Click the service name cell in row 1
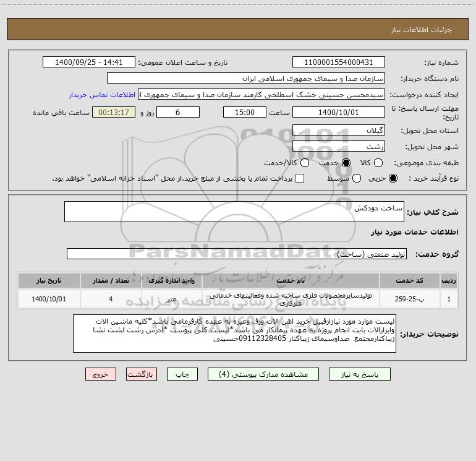Image resolution: width=476 pixels, height=461 pixels. [x=291, y=299]
